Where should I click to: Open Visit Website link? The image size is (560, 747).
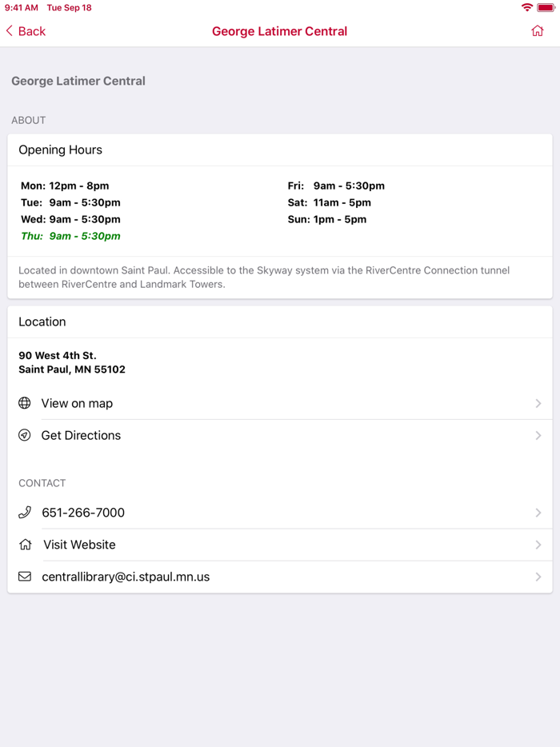(x=79, y=545)
